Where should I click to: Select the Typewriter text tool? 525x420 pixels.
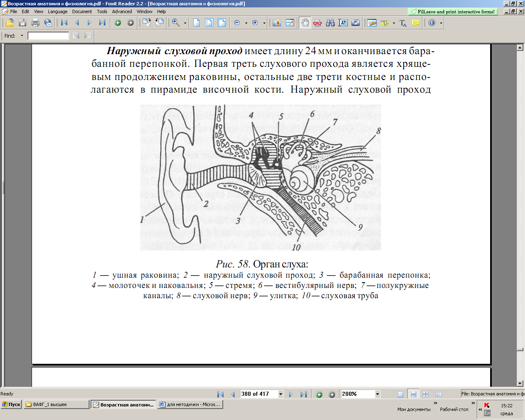click(403, 23)
